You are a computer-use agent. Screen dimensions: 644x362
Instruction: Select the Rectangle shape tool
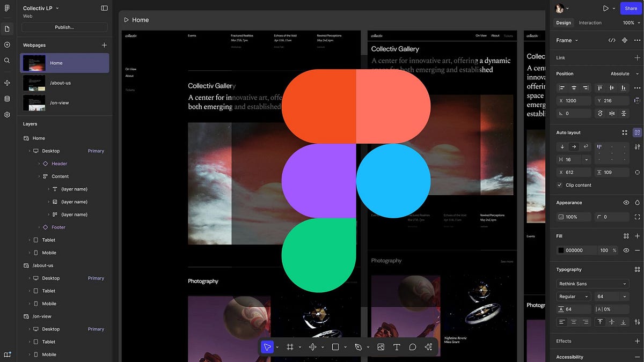[x=335, y=347]
